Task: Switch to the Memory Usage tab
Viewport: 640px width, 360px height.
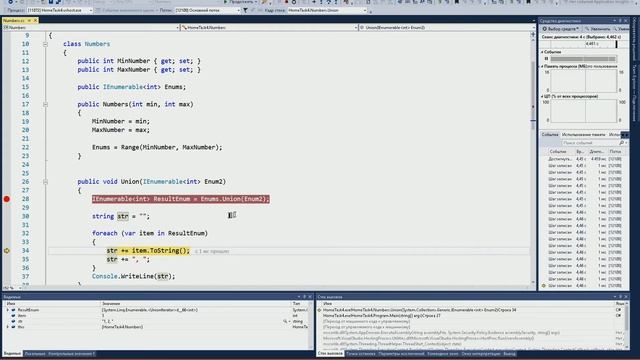Action: 583,135
